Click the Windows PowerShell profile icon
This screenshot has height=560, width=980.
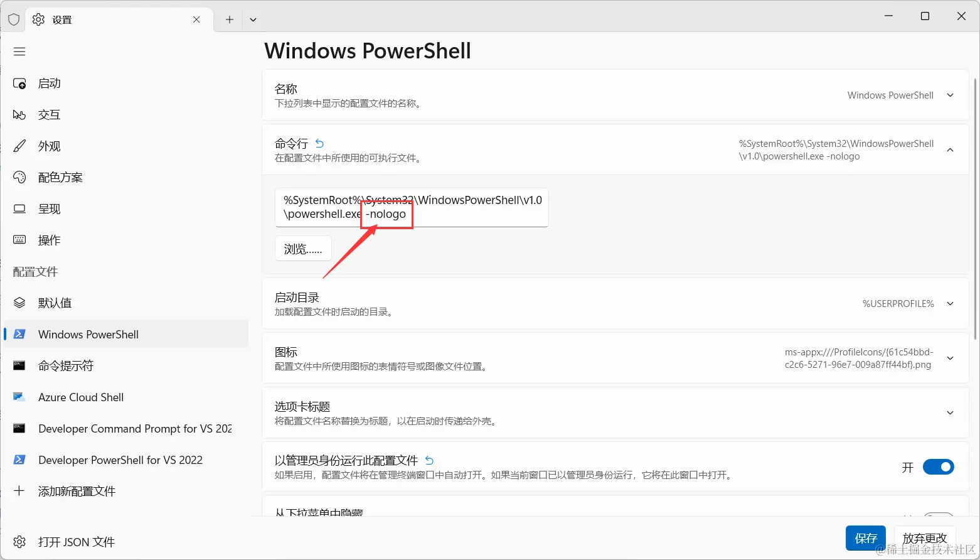[19, 335]
